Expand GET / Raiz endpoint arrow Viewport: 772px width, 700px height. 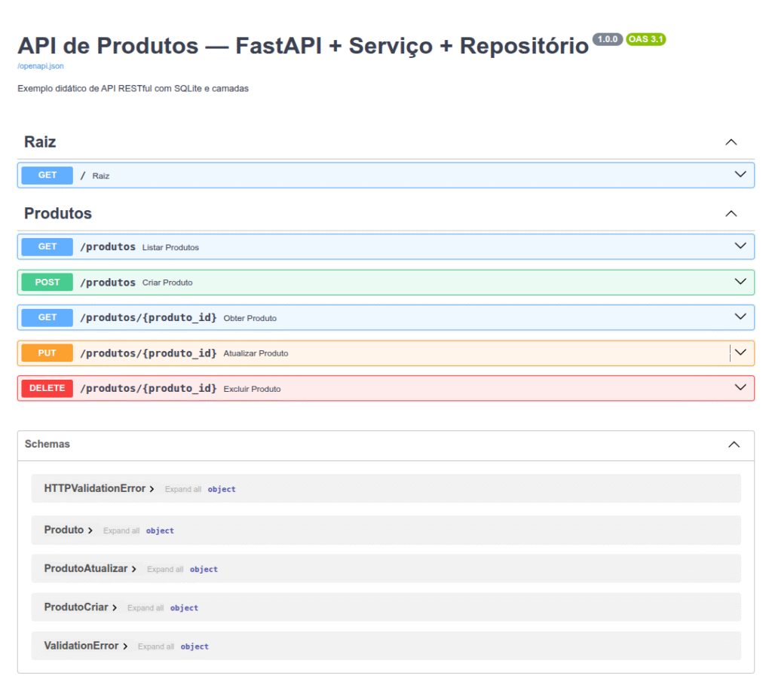tap(740, 175)
